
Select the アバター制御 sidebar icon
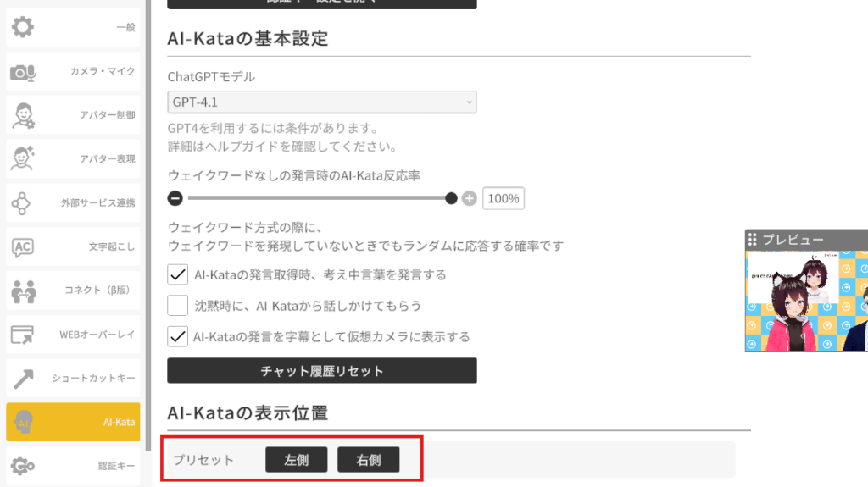(x=23, y=115)
